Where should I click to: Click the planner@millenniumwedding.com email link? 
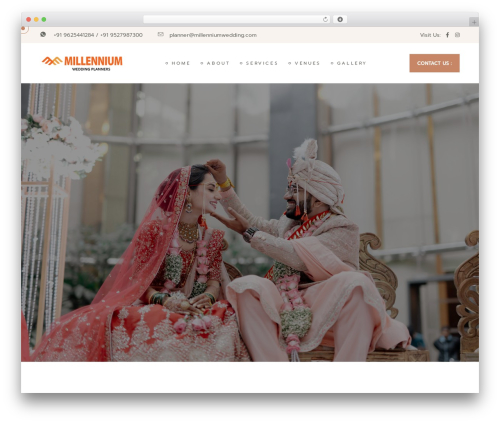click(x=213, y=35)
